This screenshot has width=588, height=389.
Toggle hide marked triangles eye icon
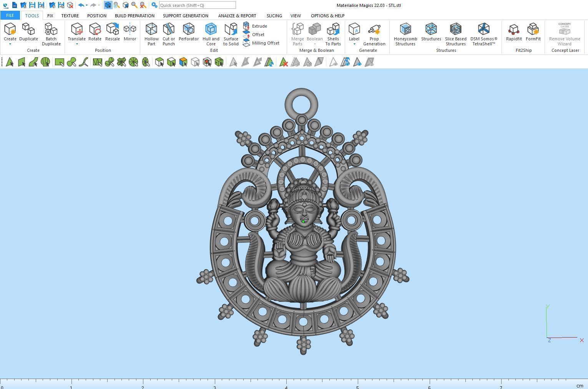(x=333, y=62)
